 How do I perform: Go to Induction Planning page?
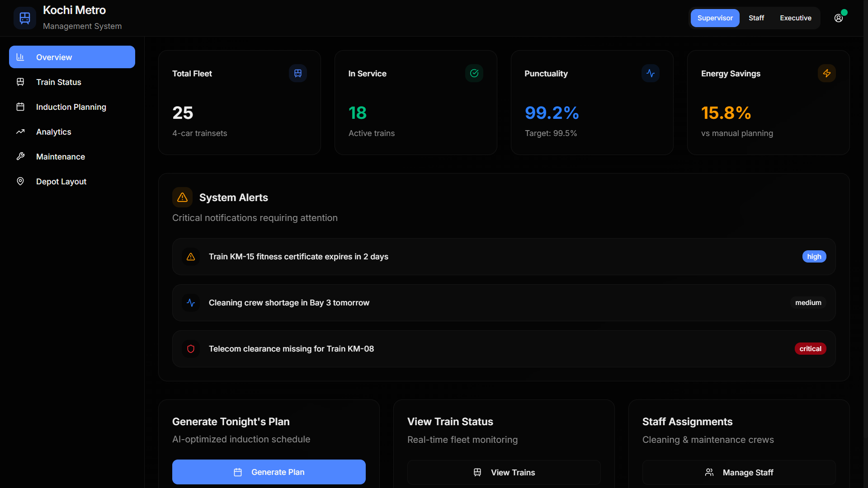click(x=71, y=107)
